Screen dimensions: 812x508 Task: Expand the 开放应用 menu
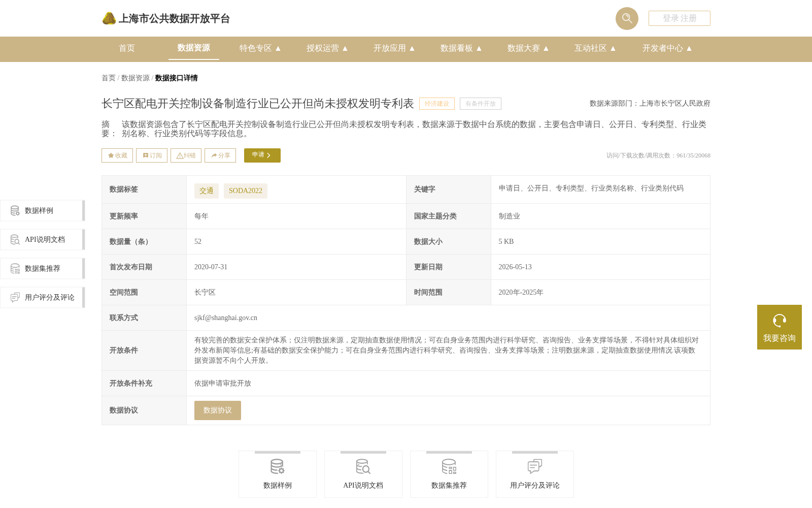394,48
